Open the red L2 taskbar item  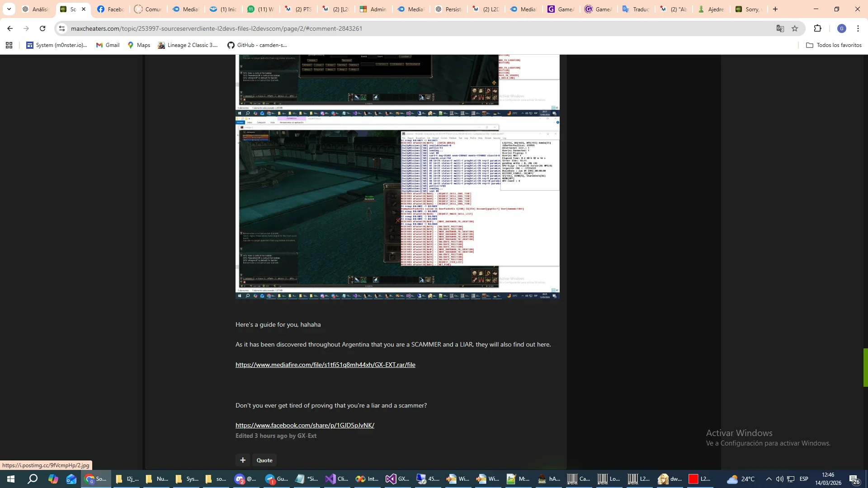point(699,479)
